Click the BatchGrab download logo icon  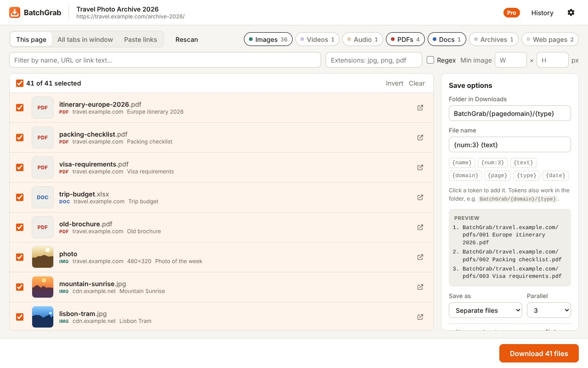pyautogui.click(x=15, y=12)
